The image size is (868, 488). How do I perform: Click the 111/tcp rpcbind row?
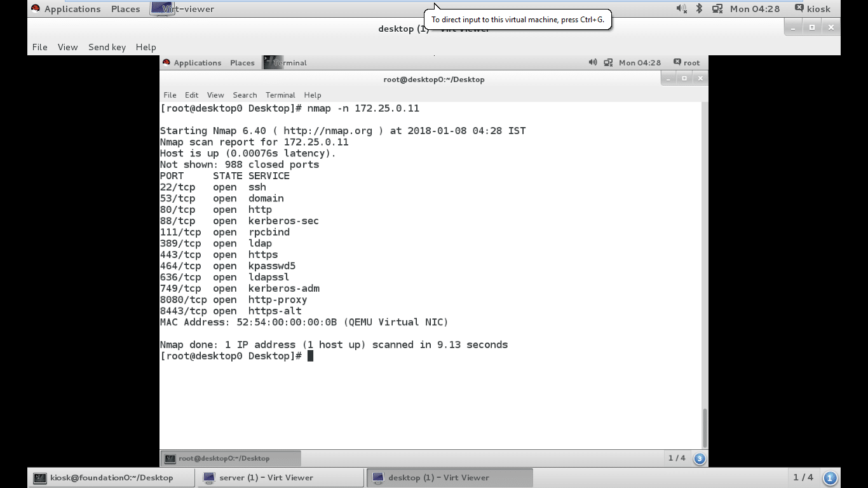225,233
